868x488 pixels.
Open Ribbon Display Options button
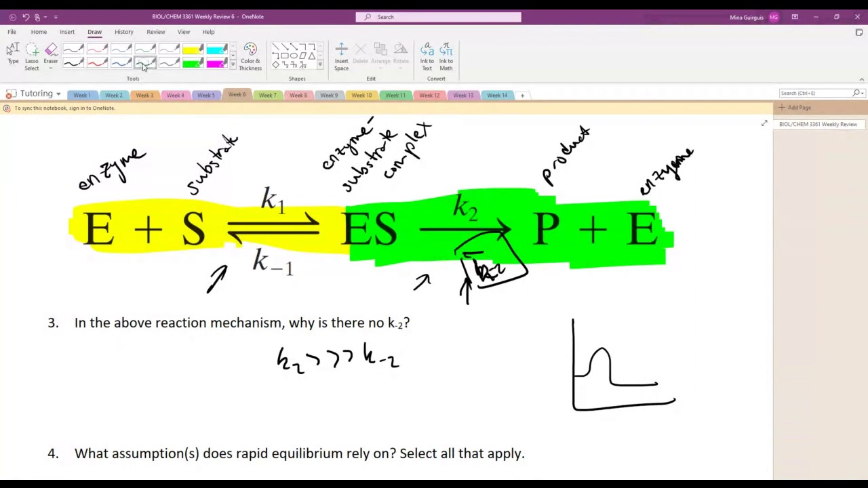coord(795,17)
